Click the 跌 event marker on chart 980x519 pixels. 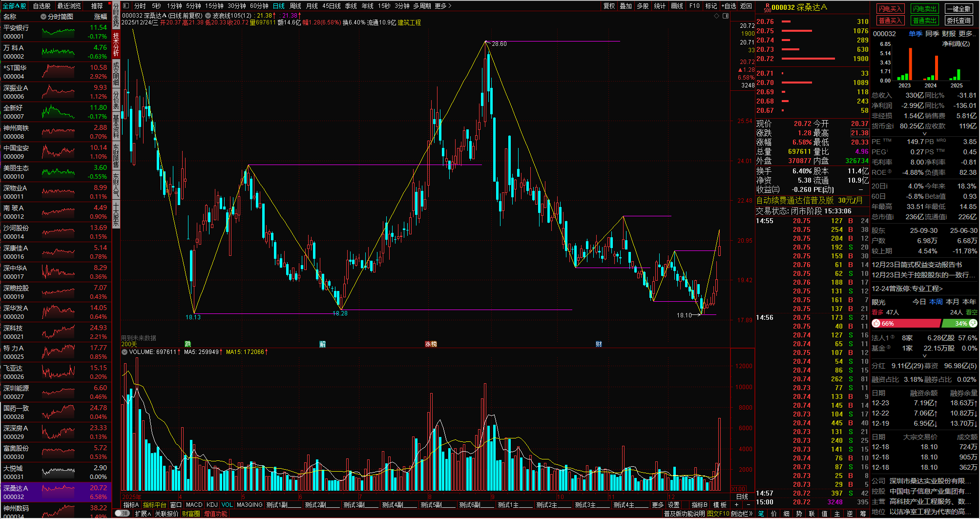[x=188, y=344]
